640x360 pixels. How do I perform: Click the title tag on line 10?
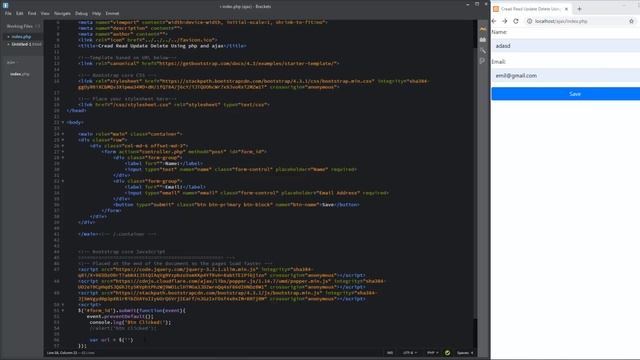(162, 46)
